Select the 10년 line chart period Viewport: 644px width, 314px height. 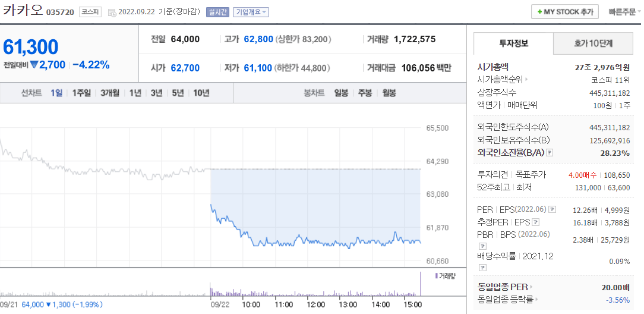pos(201,93)
